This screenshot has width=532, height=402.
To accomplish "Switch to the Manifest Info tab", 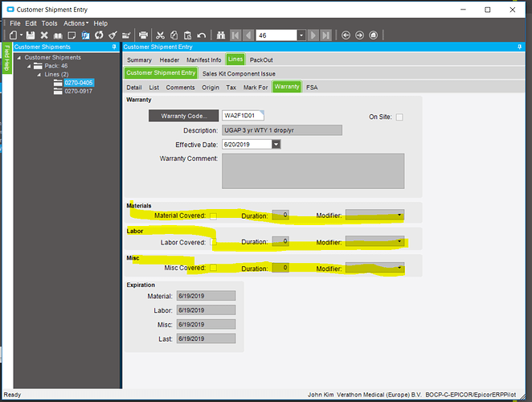I will 204,60.
